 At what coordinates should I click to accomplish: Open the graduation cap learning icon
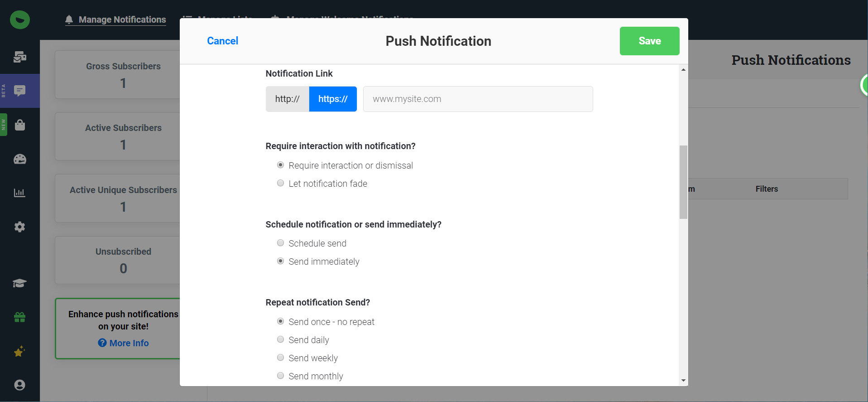pyautogui.click(x=19, y=283)
